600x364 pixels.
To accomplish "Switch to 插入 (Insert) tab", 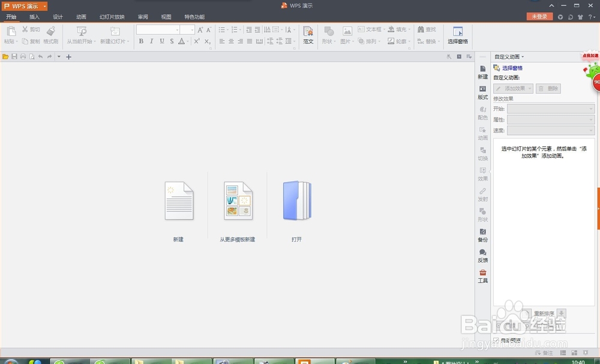I will pyautogui.click(x=34, y=17).
